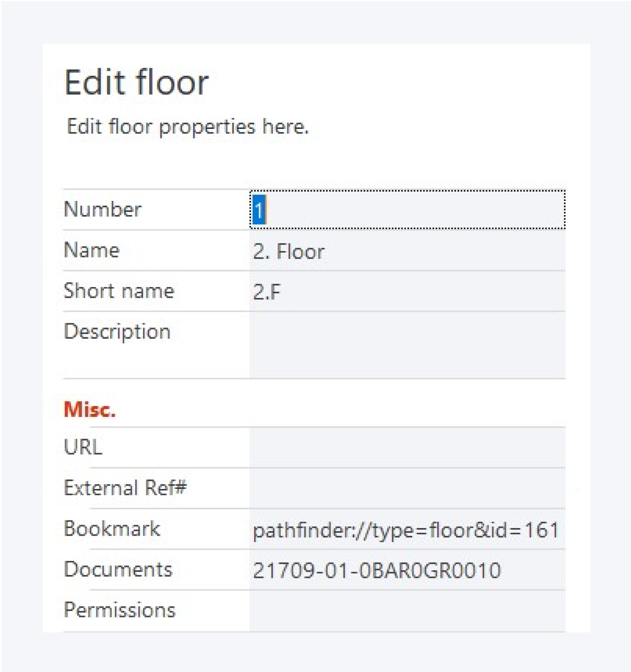Image resolution: width=631 pixels, height=672 pixels.
Task: Click the Description label
Action: 117,332
